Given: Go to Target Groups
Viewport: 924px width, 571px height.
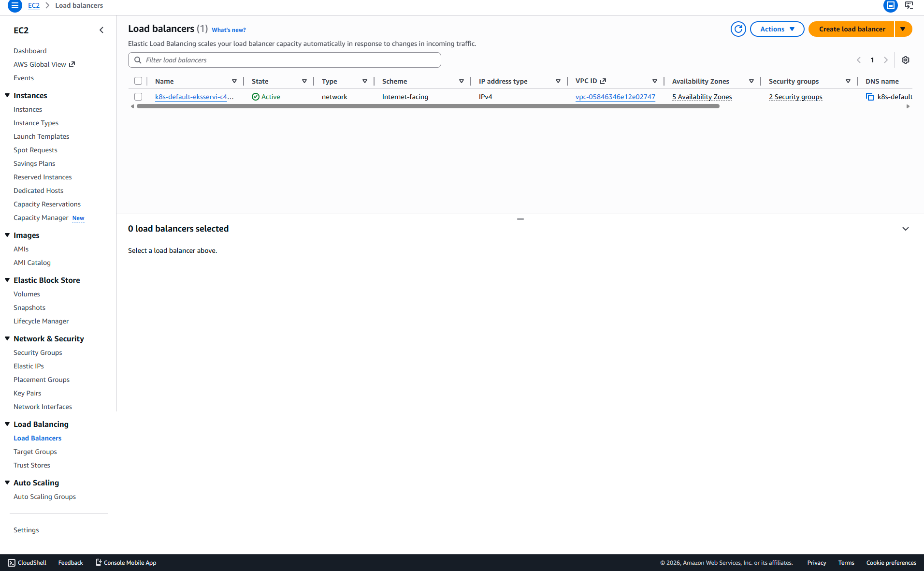Looking at the screenshot, I should coord(35,452).
